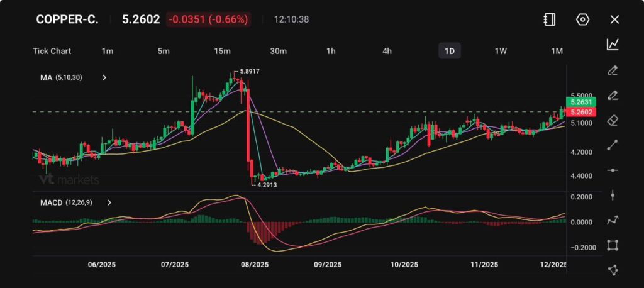
Task: Select the polygon shape drawing tool
Action: tap(613, 270)
